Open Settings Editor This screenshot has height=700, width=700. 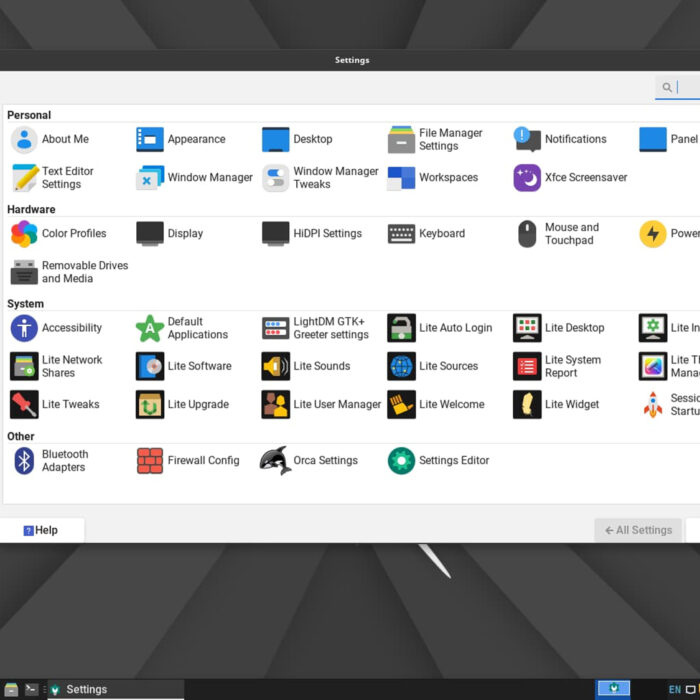[438, 461]
